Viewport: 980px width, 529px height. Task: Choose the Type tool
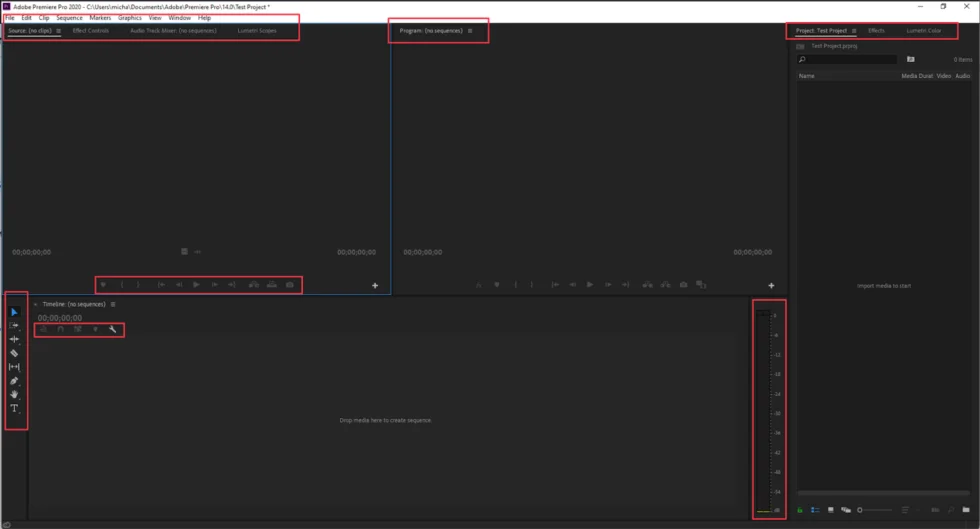pyautogui.click(x=14, y=408)
